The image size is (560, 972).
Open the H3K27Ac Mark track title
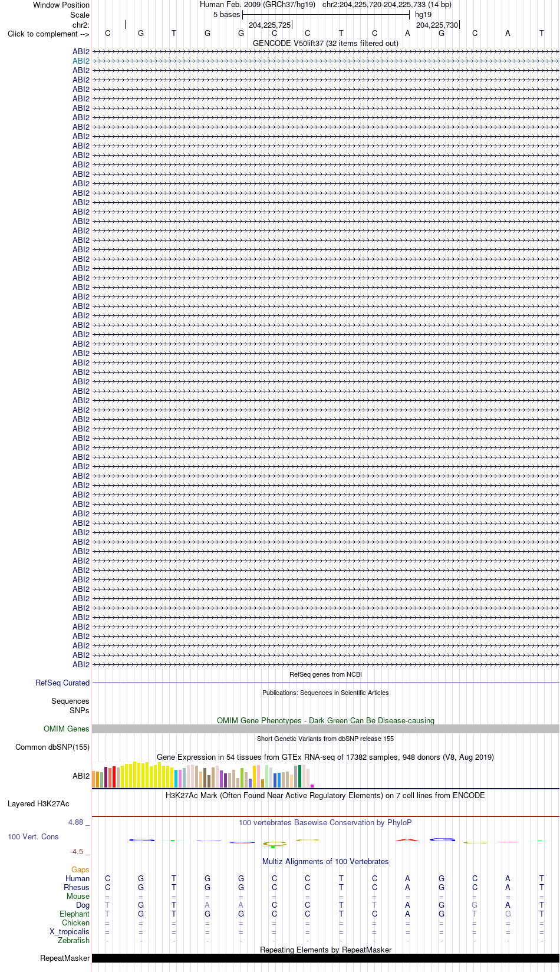325,795
